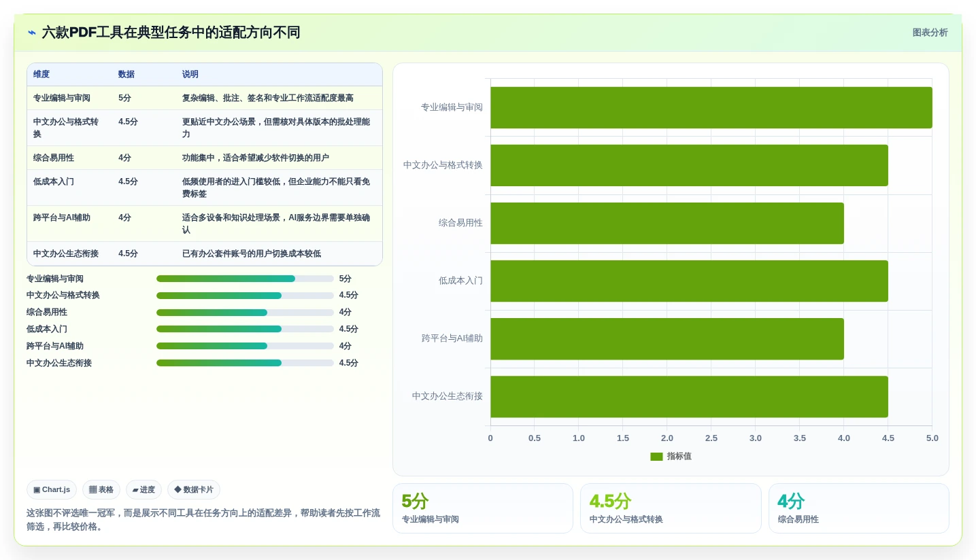Click the 低成本入门 chart axis label
Viewport: 976px width, 560px height.
coord(460,281)
